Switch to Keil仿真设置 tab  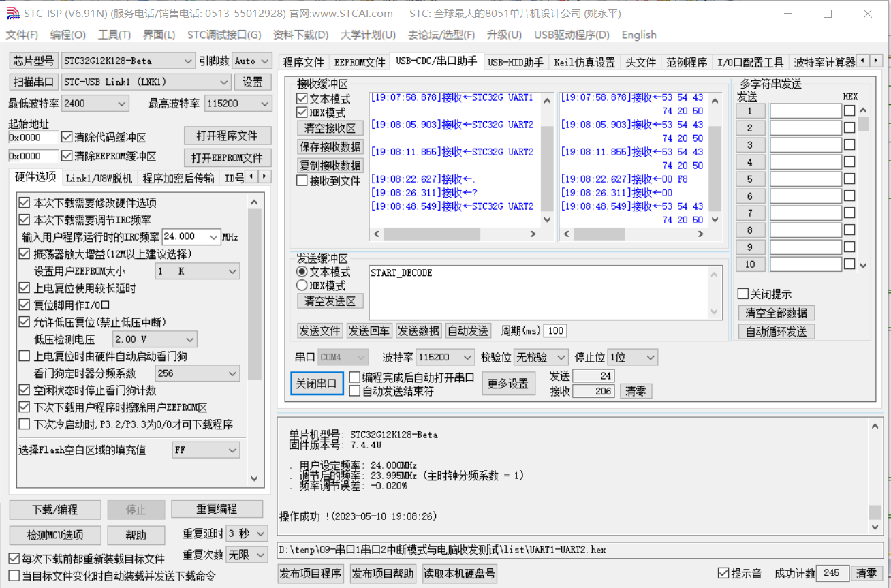584,63
